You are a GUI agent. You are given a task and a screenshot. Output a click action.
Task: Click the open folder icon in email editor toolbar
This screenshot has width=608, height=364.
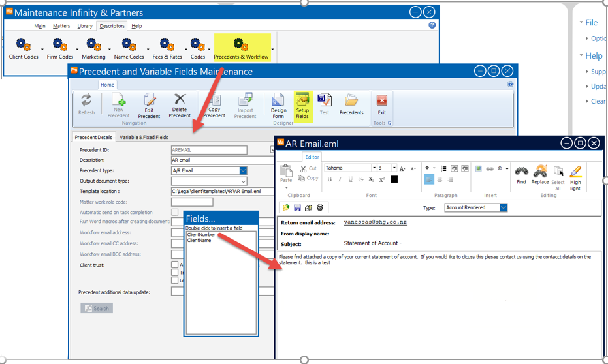[286, 208]
